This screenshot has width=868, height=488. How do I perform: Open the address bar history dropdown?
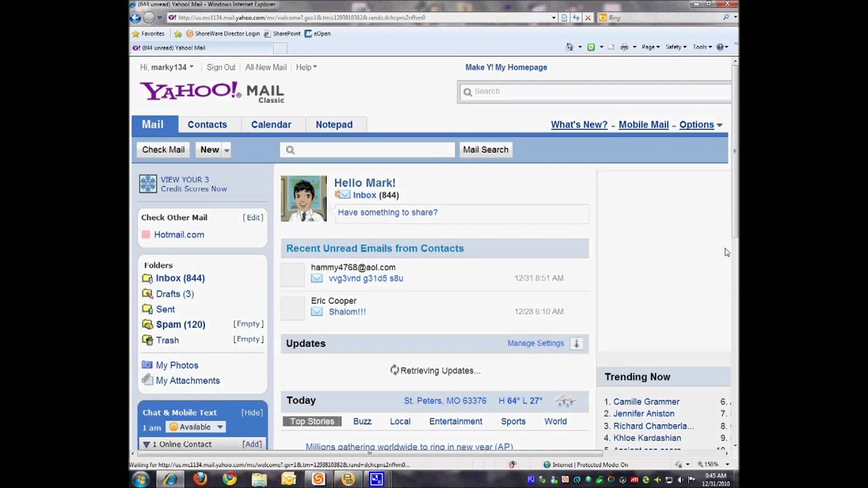[x=553, y=18]
